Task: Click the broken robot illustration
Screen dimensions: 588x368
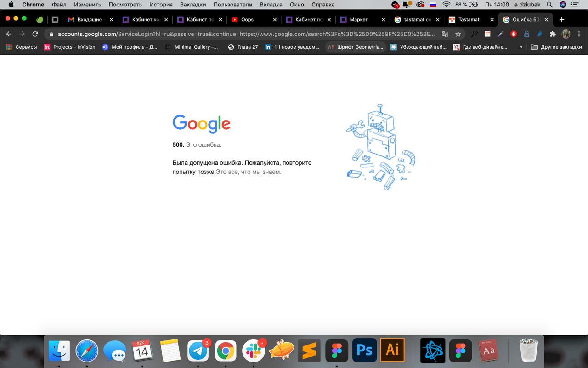Action: click(x=380, y=147)
